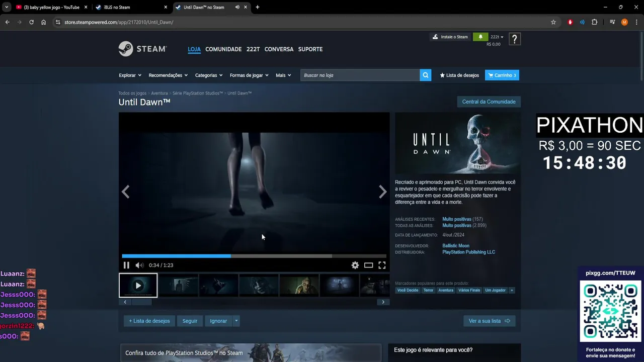
Task: Open Carrinho 3 shopping cart
Action: tap(502, 75)
